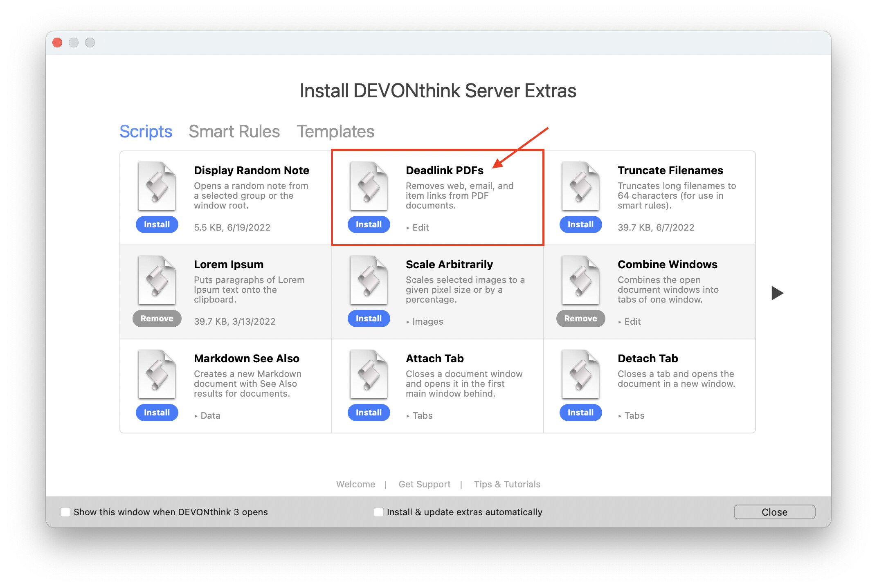
Task: Click '39.7 KB, 3/13/2022' size text
Action: 234,321
